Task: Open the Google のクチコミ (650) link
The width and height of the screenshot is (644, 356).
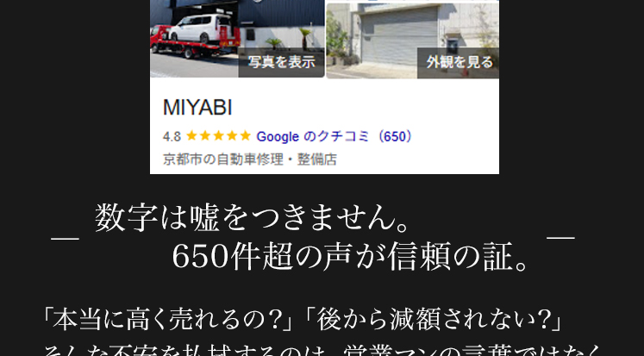Action: [335, 136]
